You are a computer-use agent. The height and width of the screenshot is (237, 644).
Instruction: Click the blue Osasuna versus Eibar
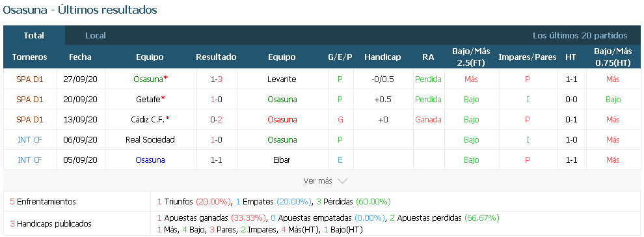pos(150,160)
